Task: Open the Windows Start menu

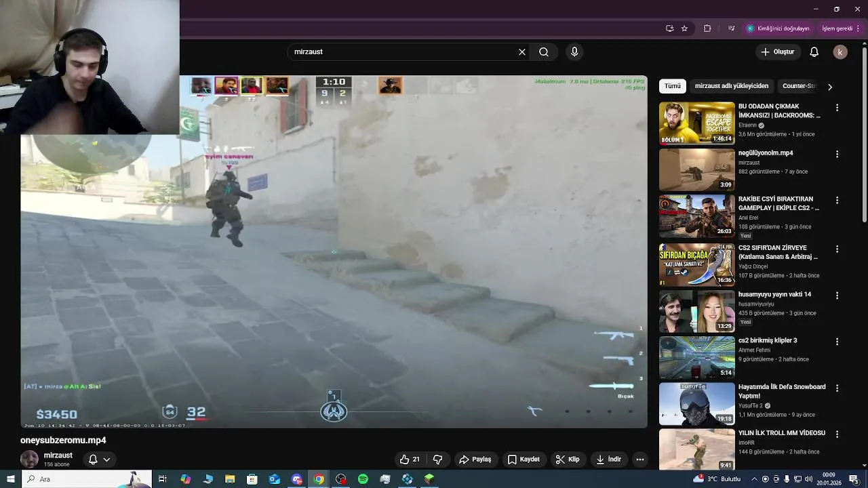Action: click(10, 479)
